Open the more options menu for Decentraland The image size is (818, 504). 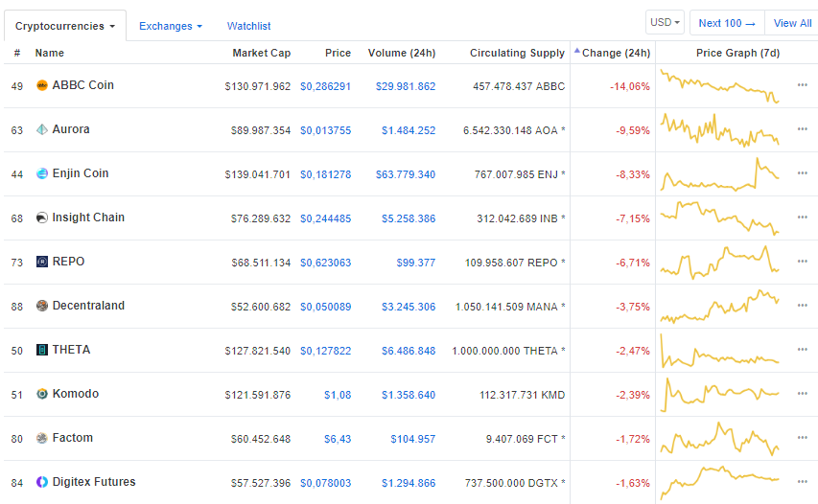[803, 306]
